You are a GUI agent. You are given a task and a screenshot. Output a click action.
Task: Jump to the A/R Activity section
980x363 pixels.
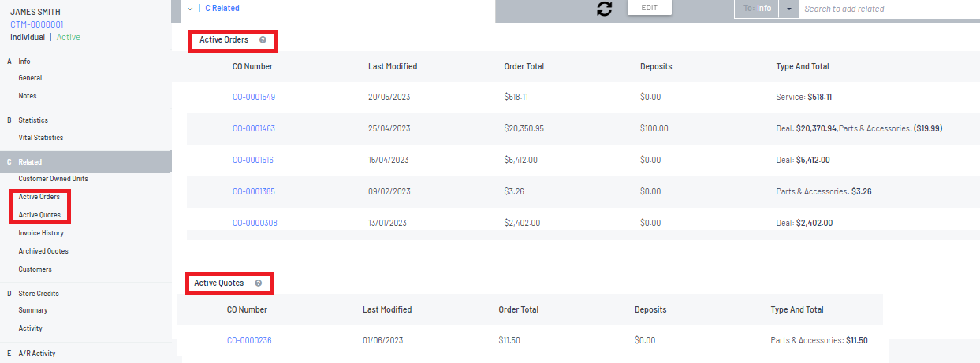(x=36, y=354)
